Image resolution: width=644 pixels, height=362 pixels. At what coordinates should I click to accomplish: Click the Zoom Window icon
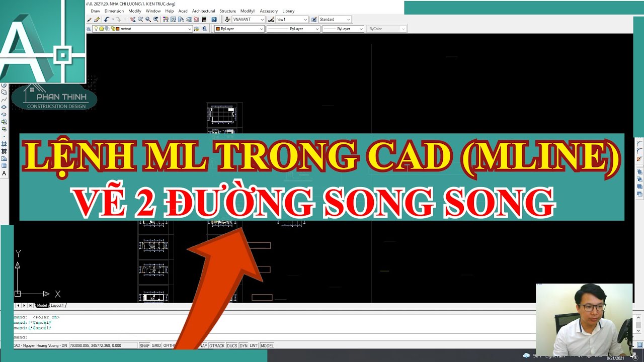[148, 20]
